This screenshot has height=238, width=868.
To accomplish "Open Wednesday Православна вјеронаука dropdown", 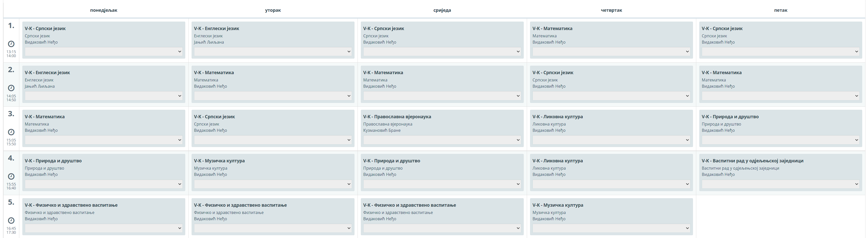I will 442,140.
